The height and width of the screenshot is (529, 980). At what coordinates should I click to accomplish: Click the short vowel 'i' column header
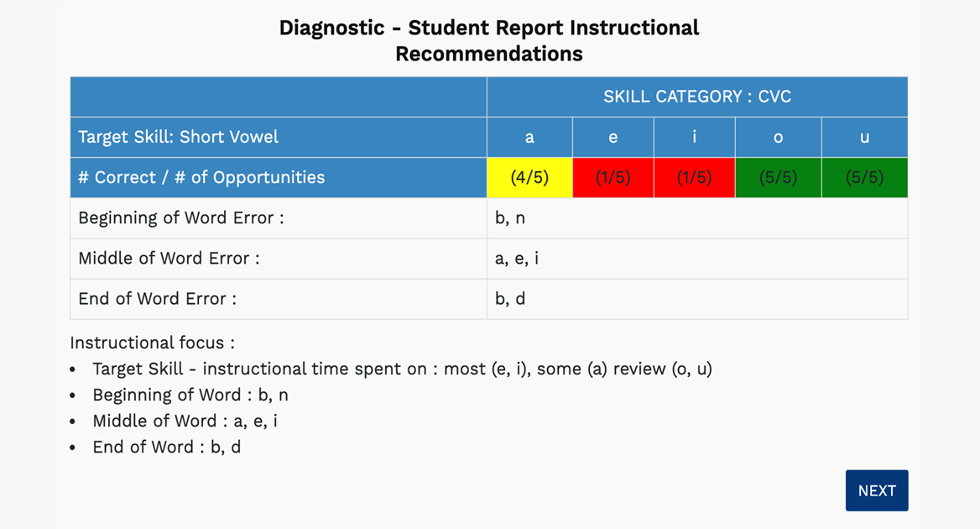tap(694, 137)
